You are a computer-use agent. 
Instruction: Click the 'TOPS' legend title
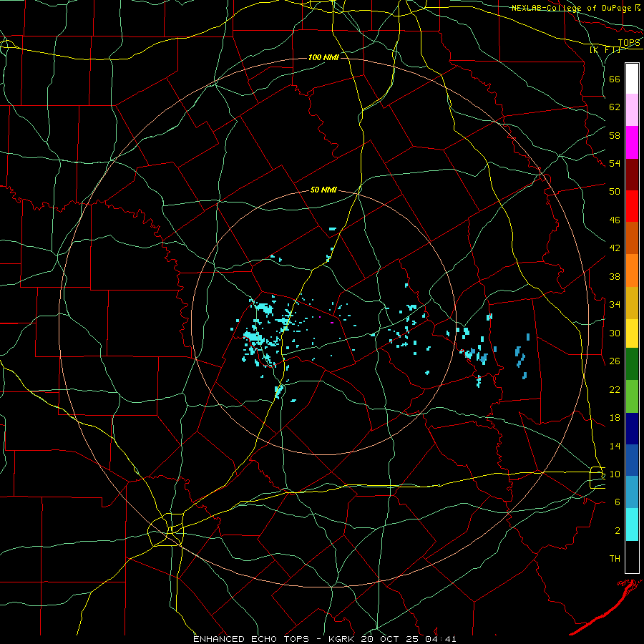(x=629, y=43)
